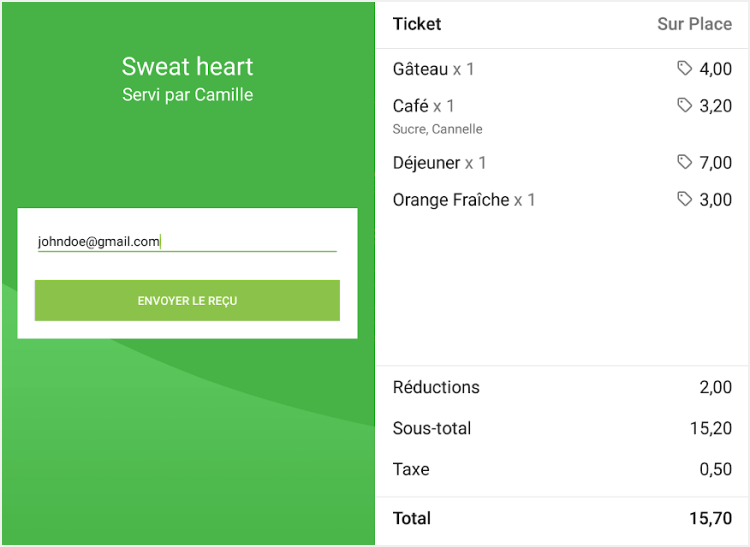The image size is (750, 547).
Task: Click the Total amount 15,70
Action: click(711, 518)
